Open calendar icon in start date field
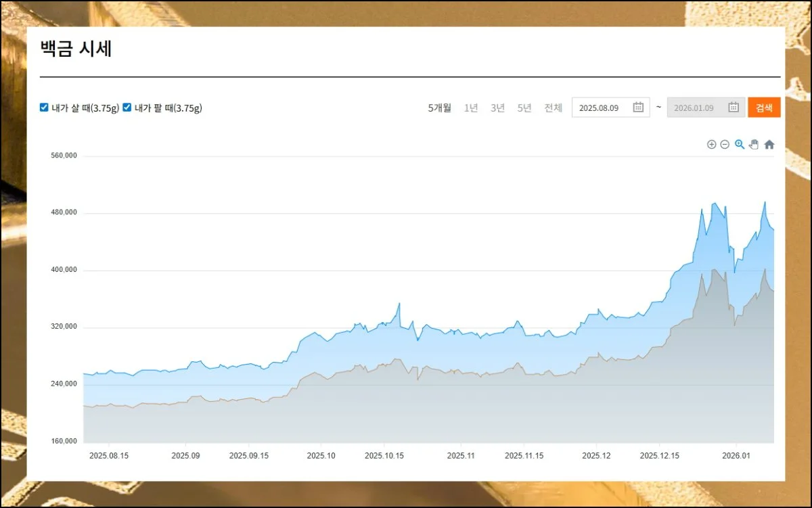812x508 pixels. 637,108
